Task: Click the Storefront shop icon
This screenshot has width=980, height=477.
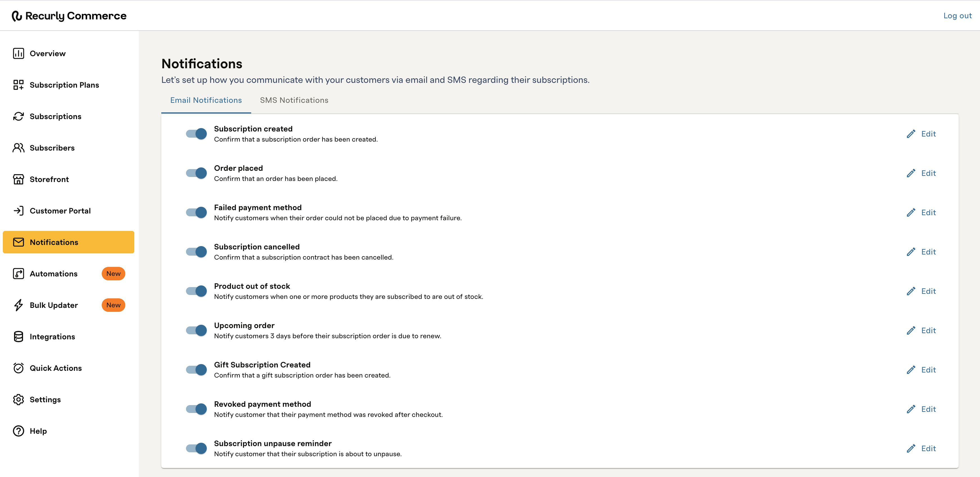Action: (18, 179)
